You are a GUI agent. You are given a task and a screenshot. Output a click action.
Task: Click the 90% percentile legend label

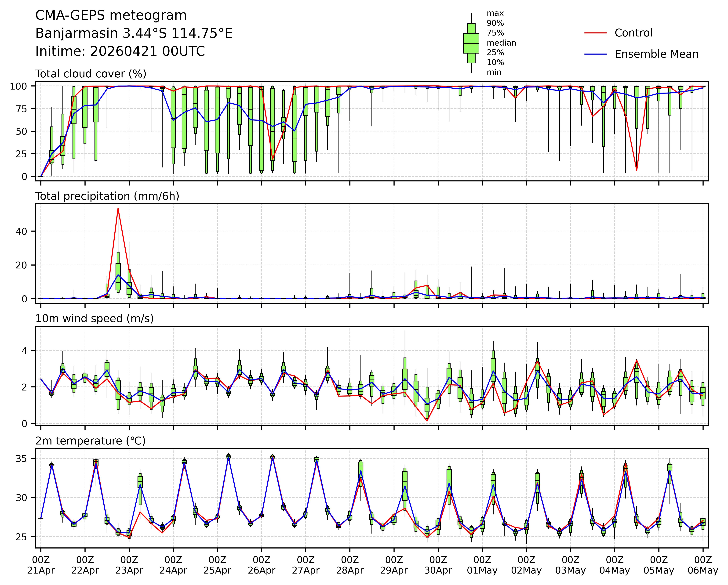(x=495, y=23)
